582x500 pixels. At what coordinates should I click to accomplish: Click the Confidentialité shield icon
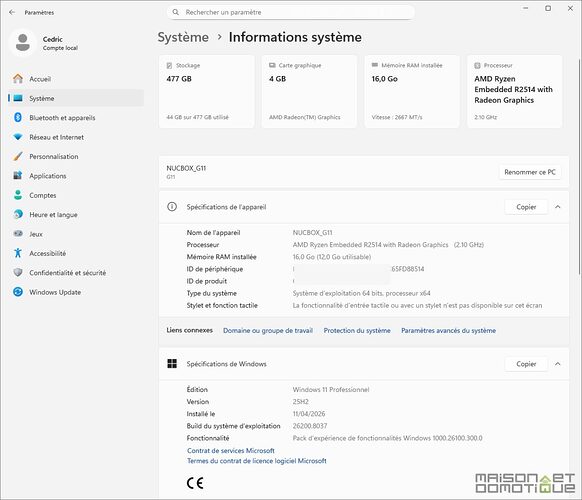coord(18,272)
